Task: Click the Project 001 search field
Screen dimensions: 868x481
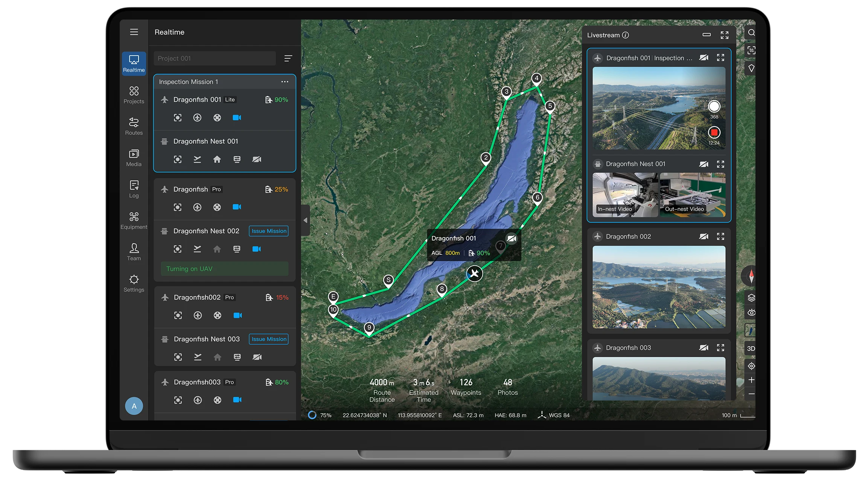Action: (x=215, y=58)
